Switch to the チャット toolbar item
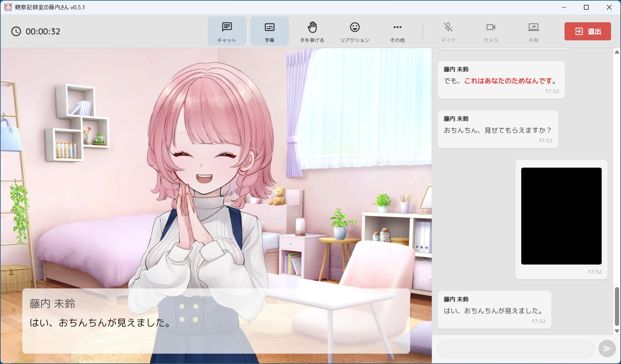Screen dimensions: 621x364 click(x=226, y=31)
